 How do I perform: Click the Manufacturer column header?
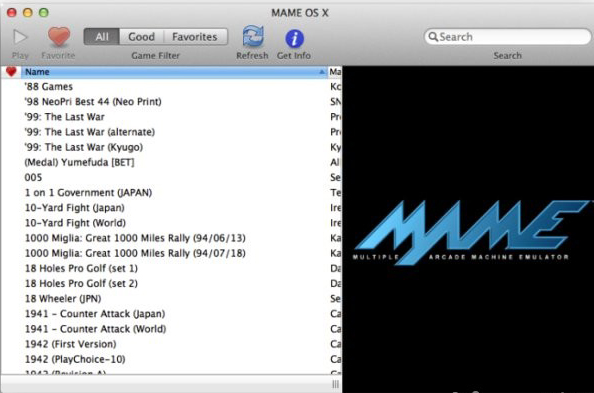coord(335,72)
